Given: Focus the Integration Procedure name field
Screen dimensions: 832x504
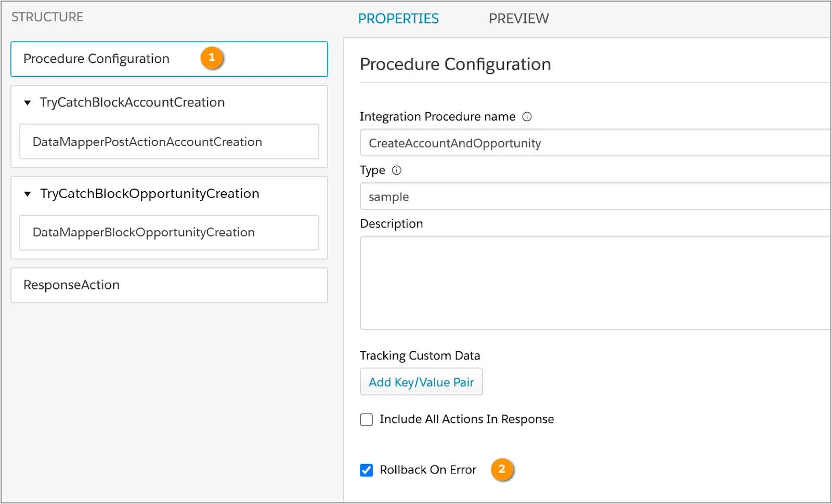Looking at the screenshot, I should click(x=595, y=143).
